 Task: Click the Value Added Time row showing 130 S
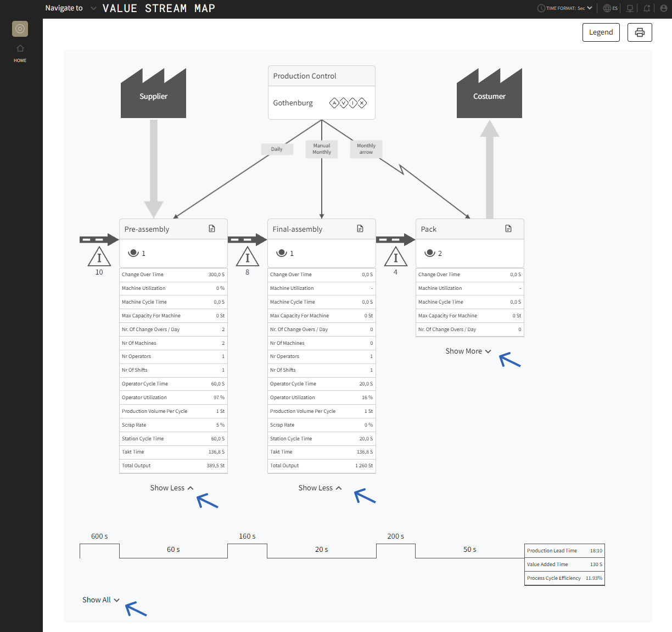tap(564, 564)
